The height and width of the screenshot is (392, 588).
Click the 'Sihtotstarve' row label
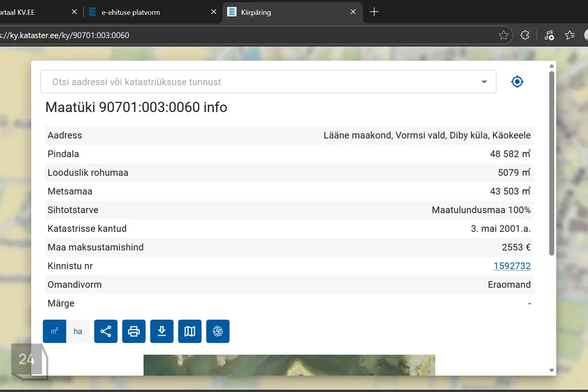(73, 209)
